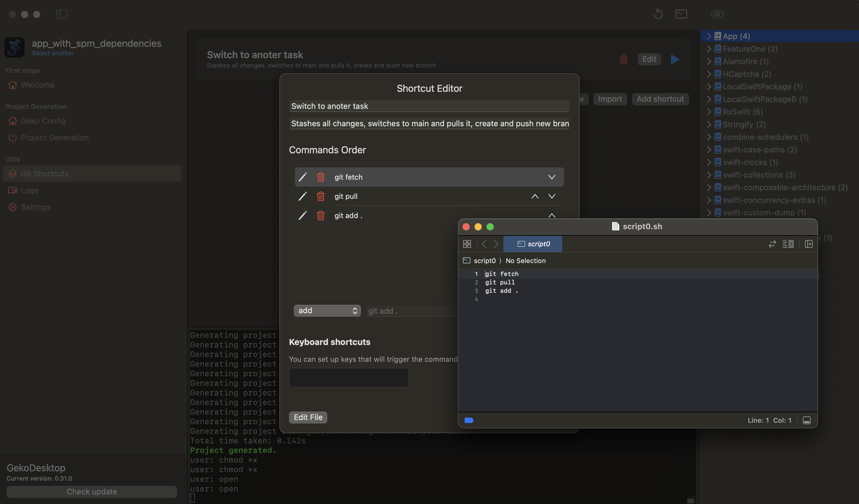This screenshot has width=859, height=504.
Task: Toggle the eye visibility icon in the top toolbar
Action: [717, 14]
